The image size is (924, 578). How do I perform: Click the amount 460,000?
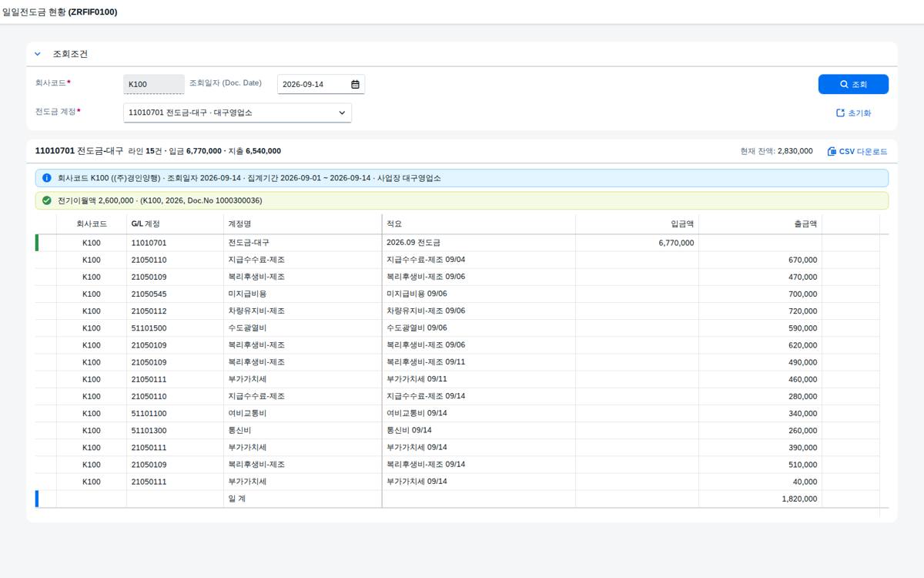(760, 379)
